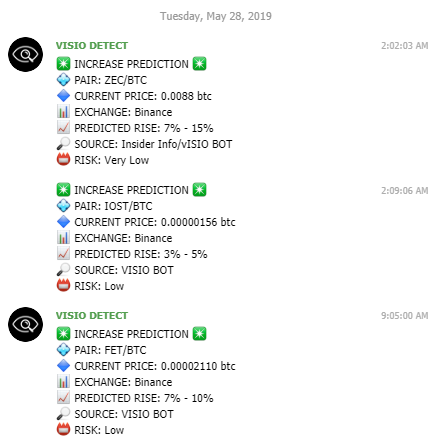Click the 9:05:00 AM message timestamp

click(404, 316)
